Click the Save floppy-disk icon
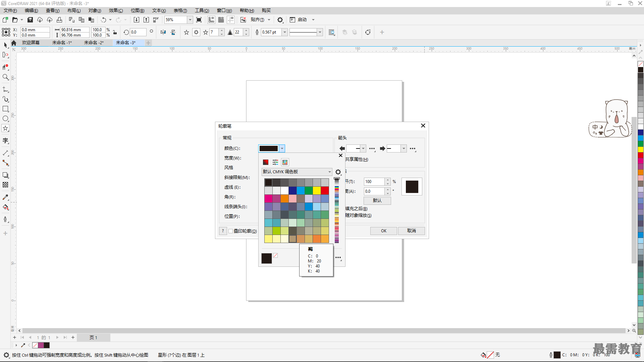 [30, 20]
